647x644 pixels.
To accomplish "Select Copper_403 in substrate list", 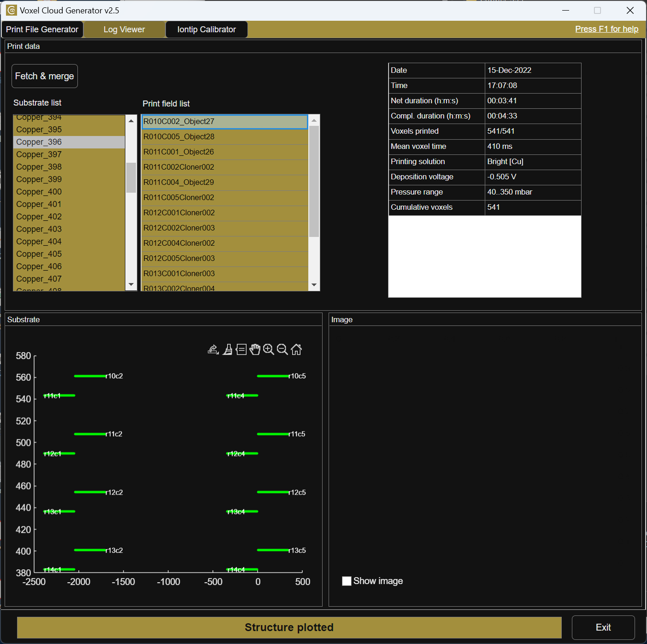I will 69,229.
